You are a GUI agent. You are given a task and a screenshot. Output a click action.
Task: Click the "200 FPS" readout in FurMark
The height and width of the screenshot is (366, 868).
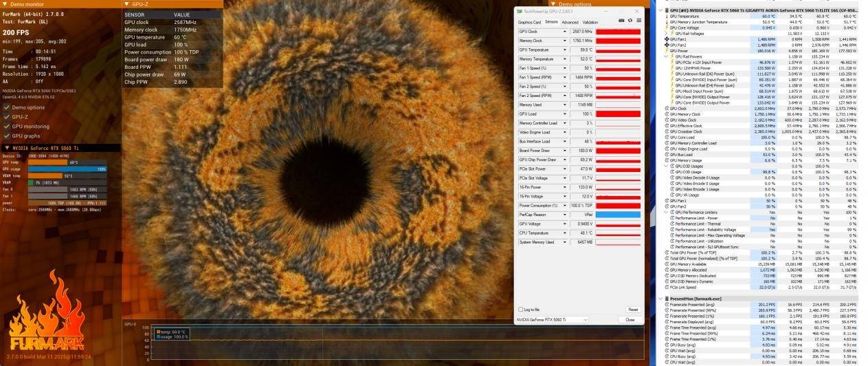coord(16,32)
